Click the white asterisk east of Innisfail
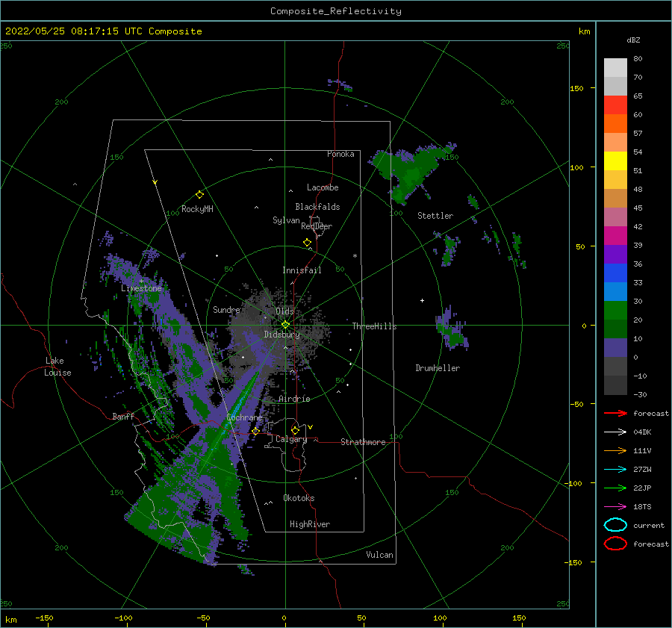 (x=355, y=256)
